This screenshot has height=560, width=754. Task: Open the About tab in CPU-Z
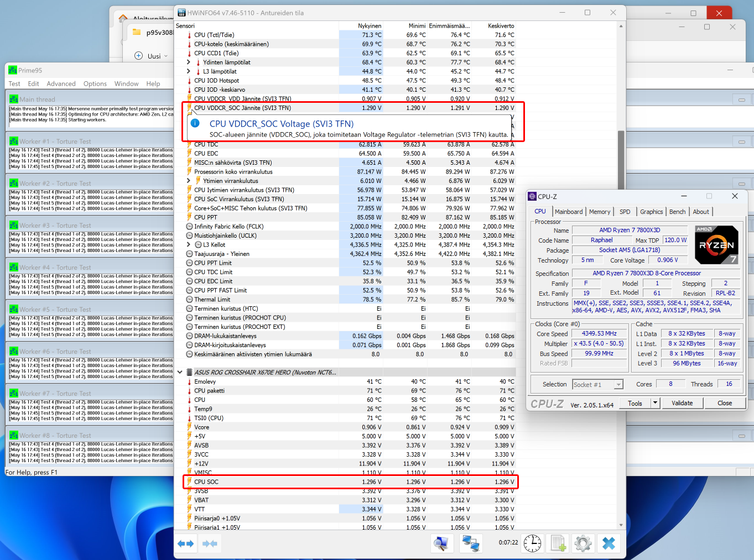click(x=701, y=212)
